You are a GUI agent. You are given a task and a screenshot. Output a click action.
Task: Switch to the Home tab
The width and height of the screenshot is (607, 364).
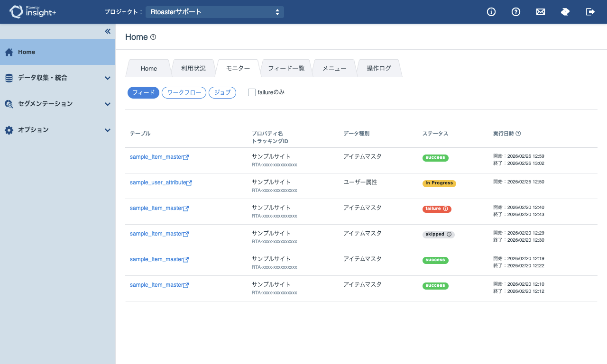(x=149, y=68)
